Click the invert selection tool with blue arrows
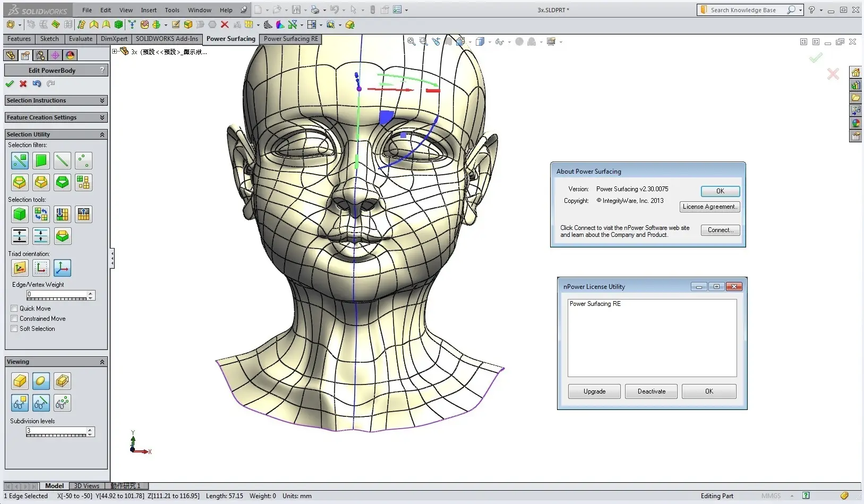864x504 pixels. click(x=41, y=214)
